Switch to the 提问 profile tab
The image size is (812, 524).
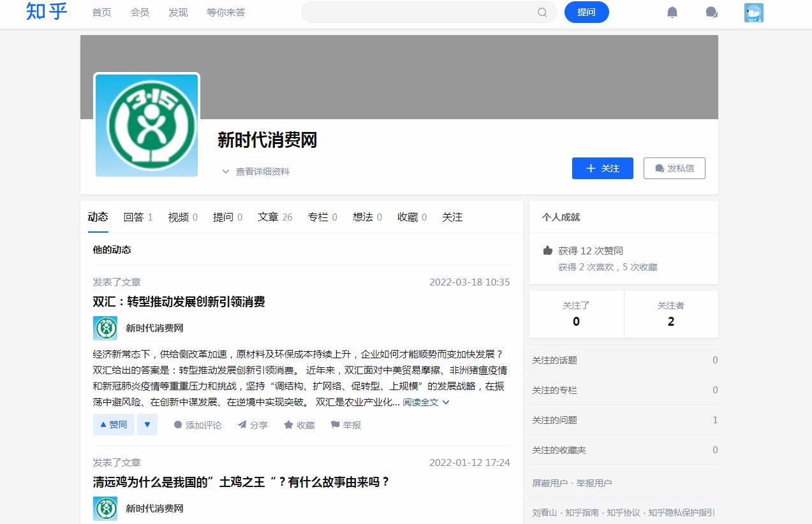pyautogui.click(x=228, y=217)
